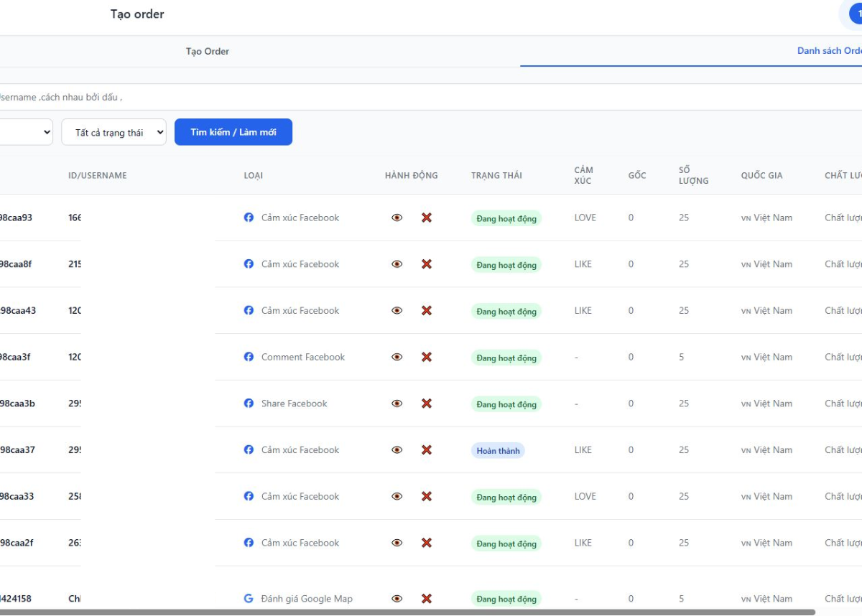Click Comment Facebook type text

tap(303, 357)
